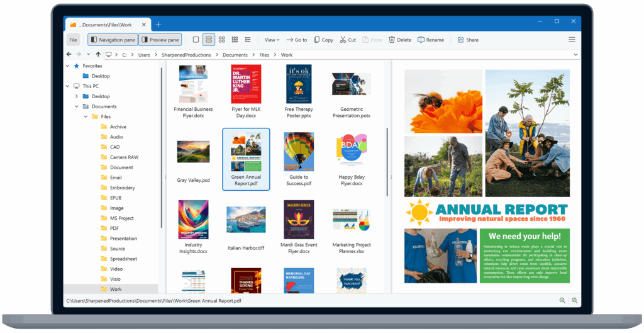
Task: Close the Documents\Files\Work tab
Action: tap(144, 25)
